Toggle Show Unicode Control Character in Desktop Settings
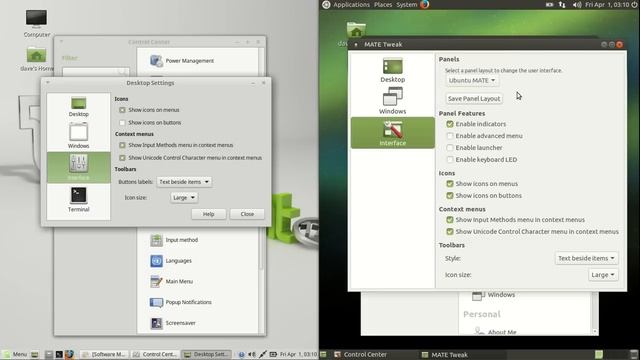 coord(122,158)
